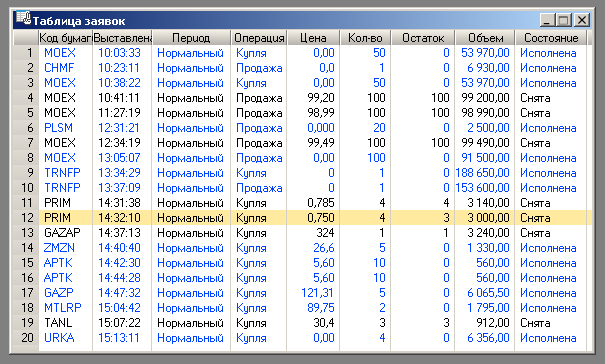Click price 89,75 cell
Image resolution: width=605 pixels, height=364 pixels.
[x=321, y=308]
